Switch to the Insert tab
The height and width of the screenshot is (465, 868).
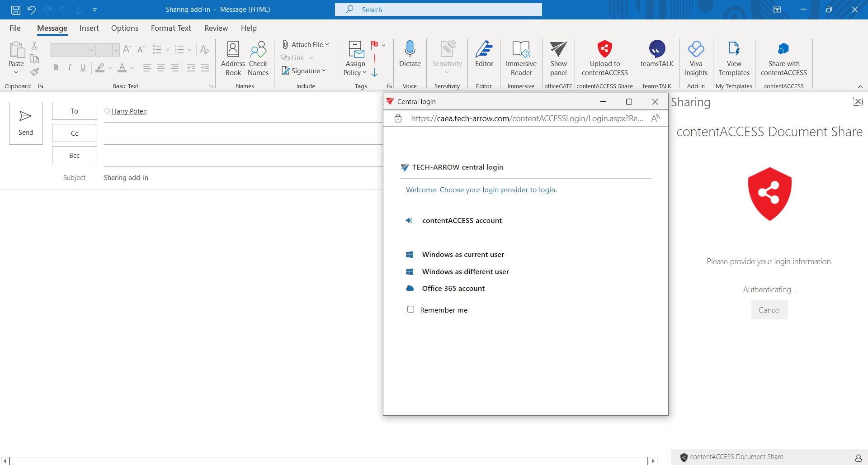(89, 28)
